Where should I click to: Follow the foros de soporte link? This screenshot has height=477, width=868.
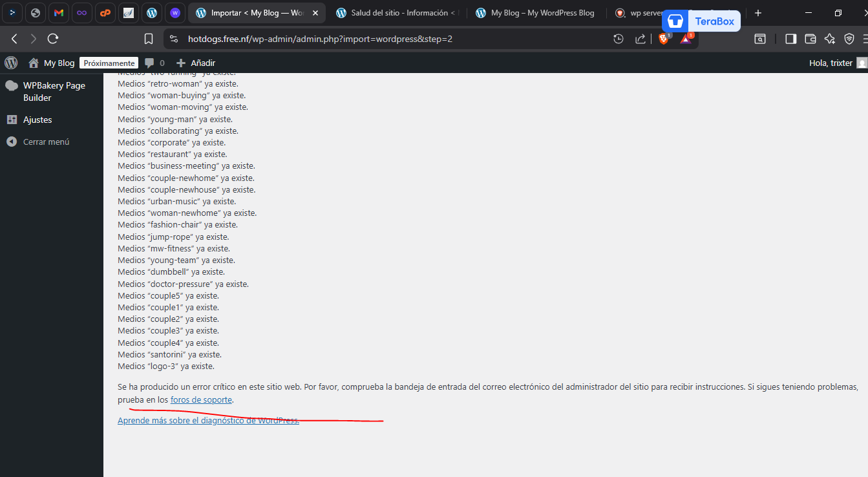tap(201, 400)
